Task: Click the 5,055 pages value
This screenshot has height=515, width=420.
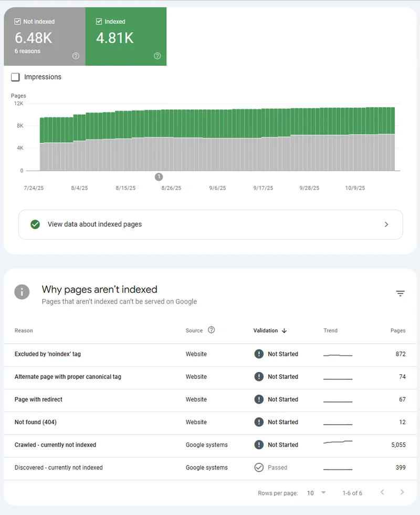Action: pos(398,445)
